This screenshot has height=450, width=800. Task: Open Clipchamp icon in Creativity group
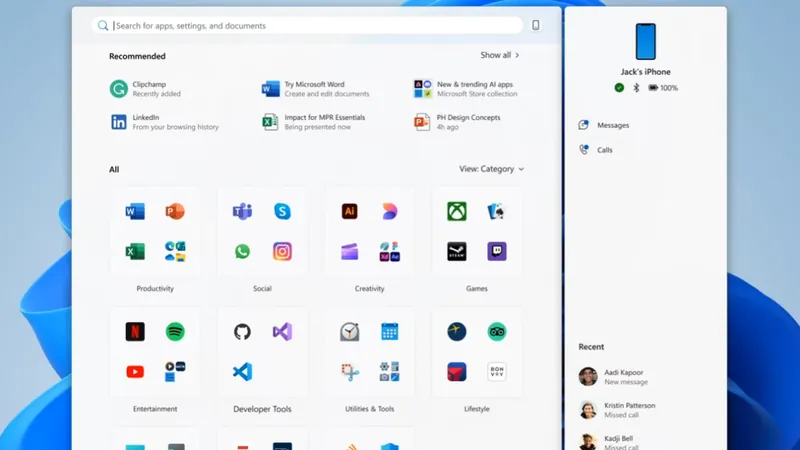pos(349,252)
